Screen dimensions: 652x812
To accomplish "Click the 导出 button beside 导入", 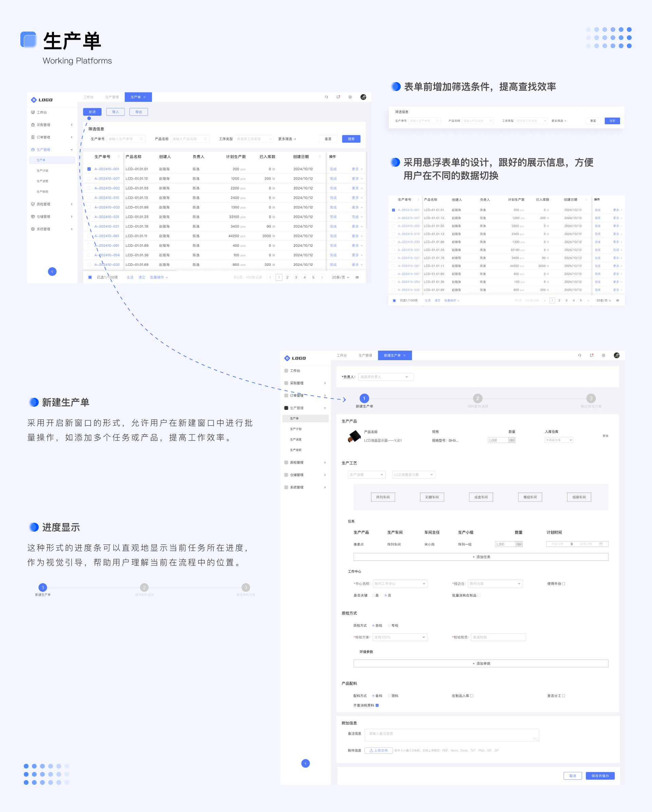I will point(139,112).
